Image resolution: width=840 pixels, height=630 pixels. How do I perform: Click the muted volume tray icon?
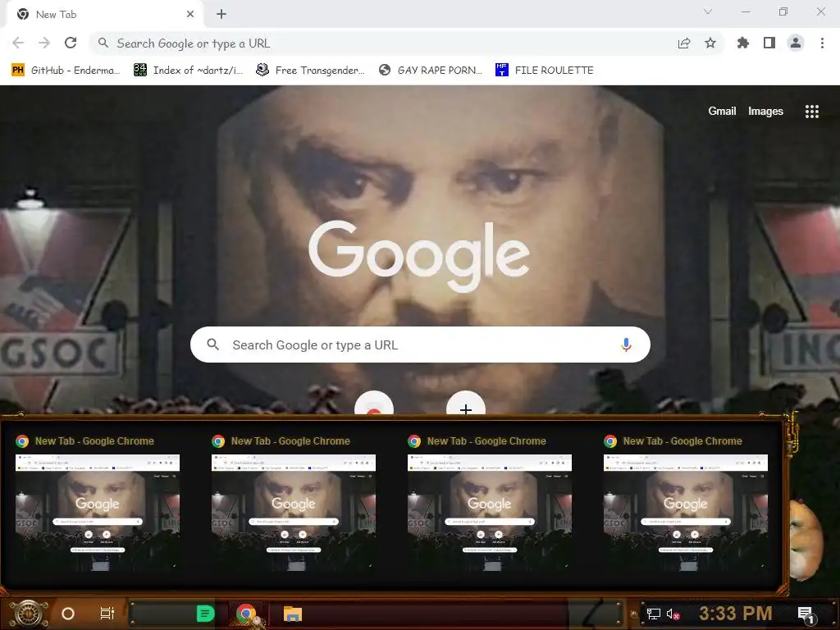(673, 614)
